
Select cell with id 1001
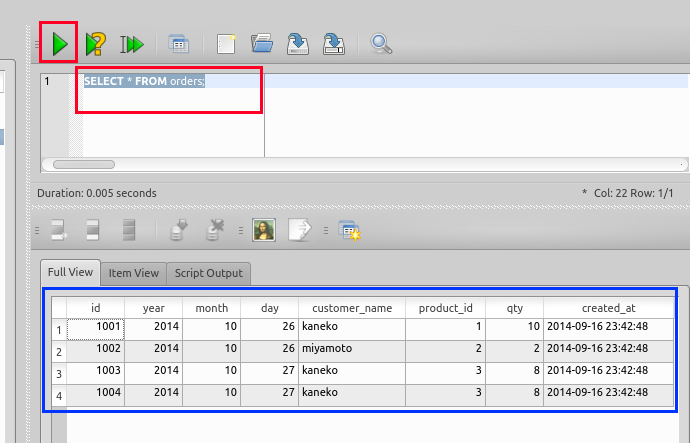[x=95, y=329]
